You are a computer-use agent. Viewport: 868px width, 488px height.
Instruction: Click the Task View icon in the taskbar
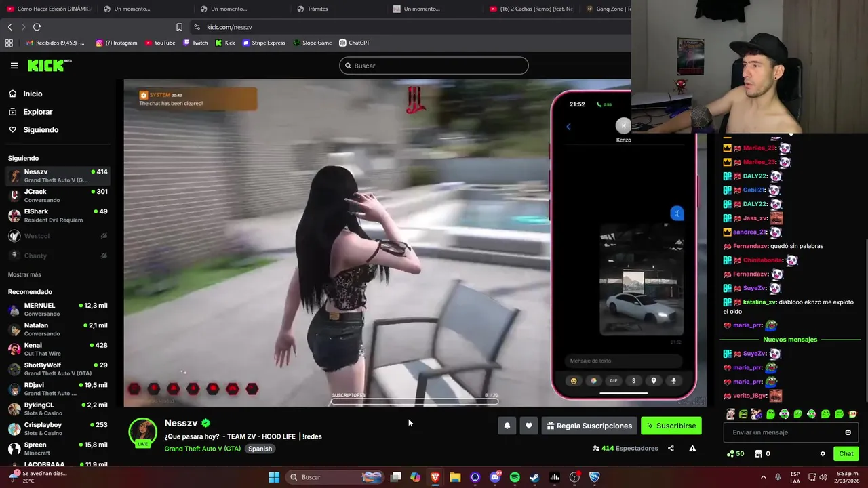coord(395,477)
